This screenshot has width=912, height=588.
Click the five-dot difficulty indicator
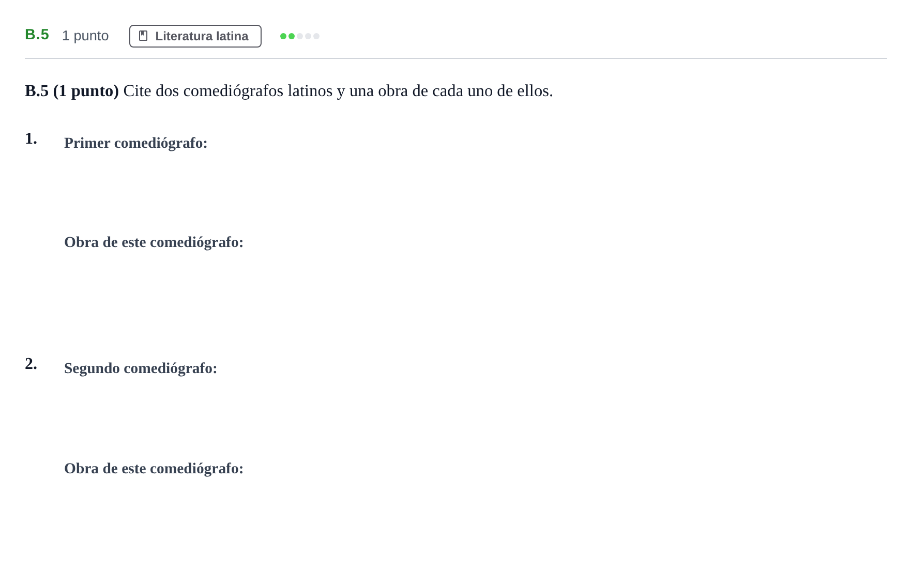pos(300,36)
